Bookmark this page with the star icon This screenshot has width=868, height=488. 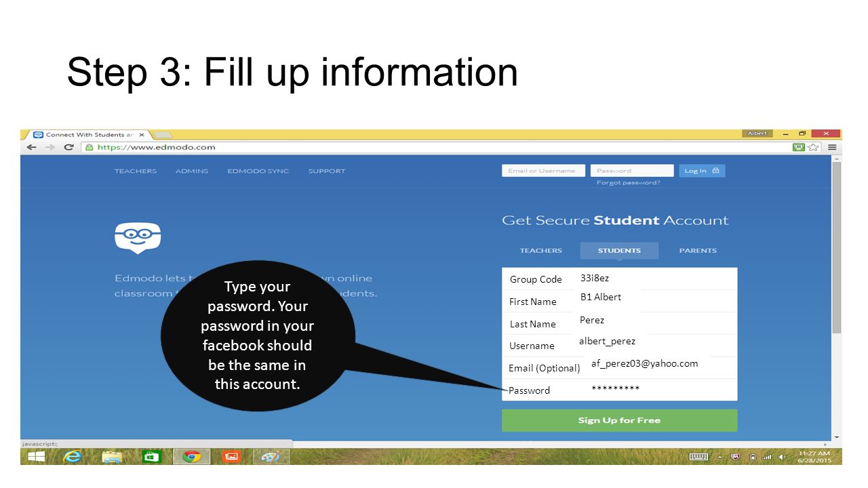point(814,147)
